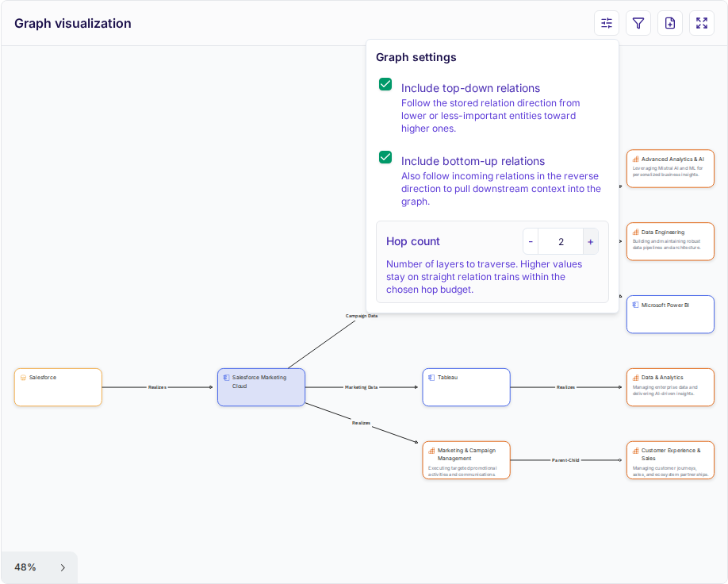The height and width of the screenshot is (584, 728).
Task: Open the filter funnel icon
Action: (638, 23)
